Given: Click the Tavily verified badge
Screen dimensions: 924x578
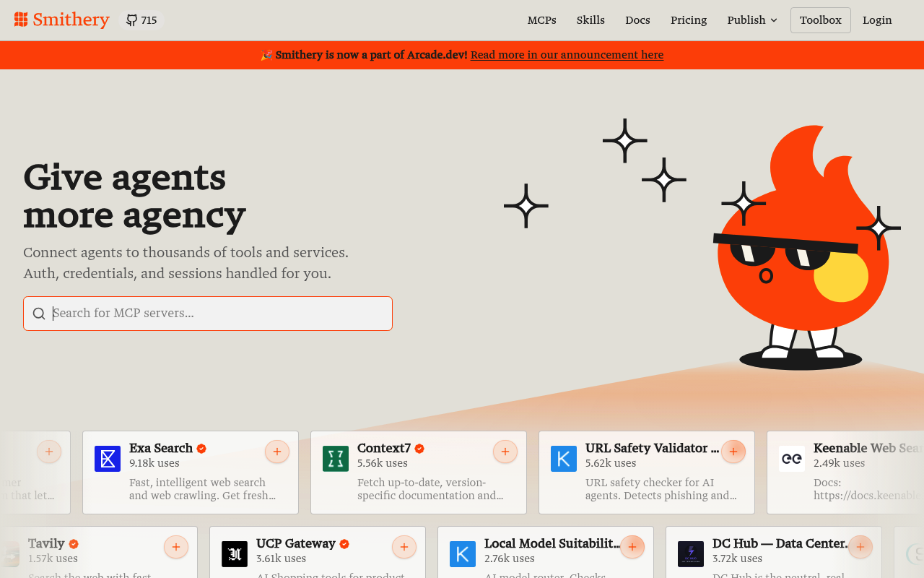Looking at the screenshot, I should click(74, 544).
